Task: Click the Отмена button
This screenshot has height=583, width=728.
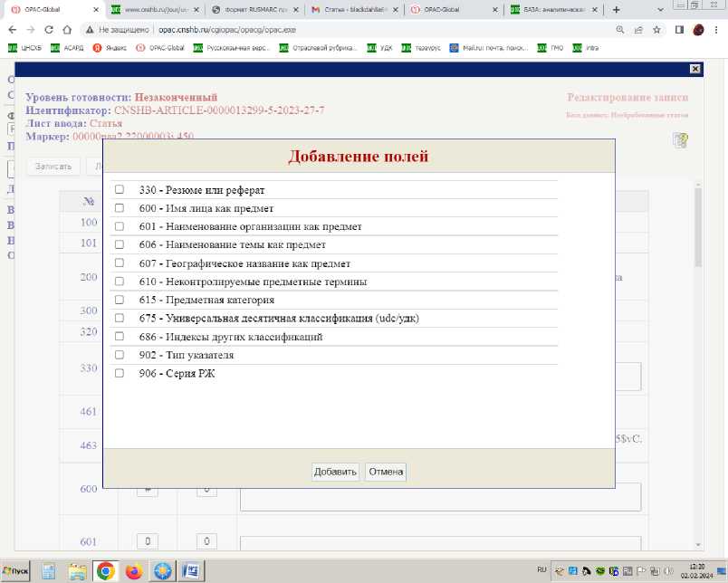Action: coord(386,472)
